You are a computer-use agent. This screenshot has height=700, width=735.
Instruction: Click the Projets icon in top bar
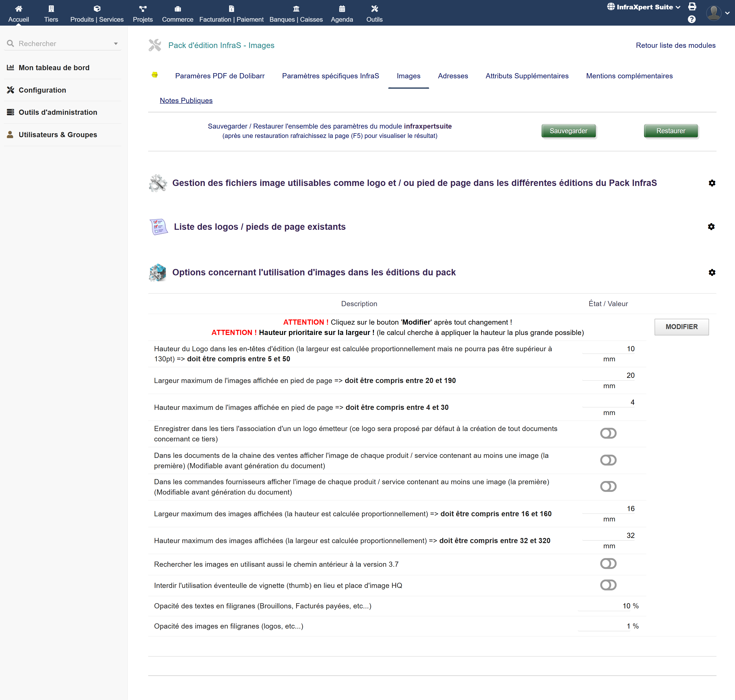pos(143,9)
